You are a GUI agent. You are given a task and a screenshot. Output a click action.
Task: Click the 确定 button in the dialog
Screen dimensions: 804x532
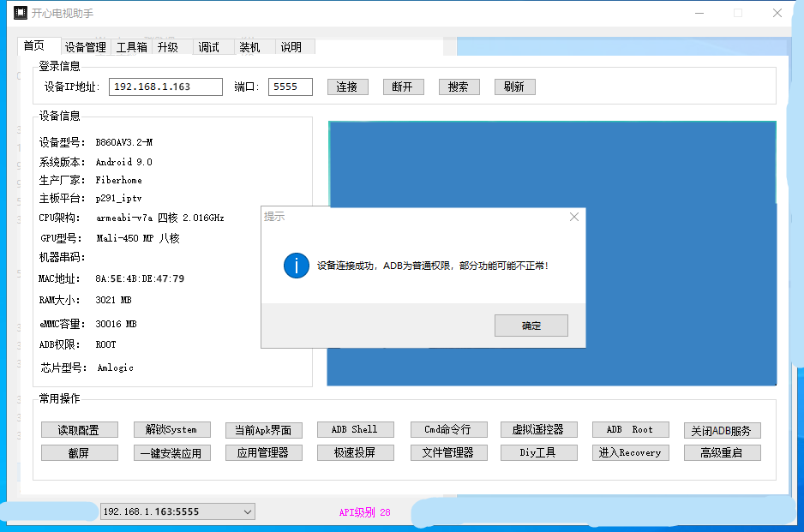coord(531,326)
